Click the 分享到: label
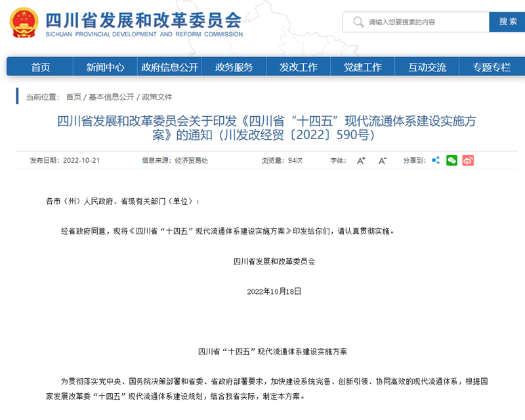Screen dimensions: 525x420 click(x=415, y=160)
